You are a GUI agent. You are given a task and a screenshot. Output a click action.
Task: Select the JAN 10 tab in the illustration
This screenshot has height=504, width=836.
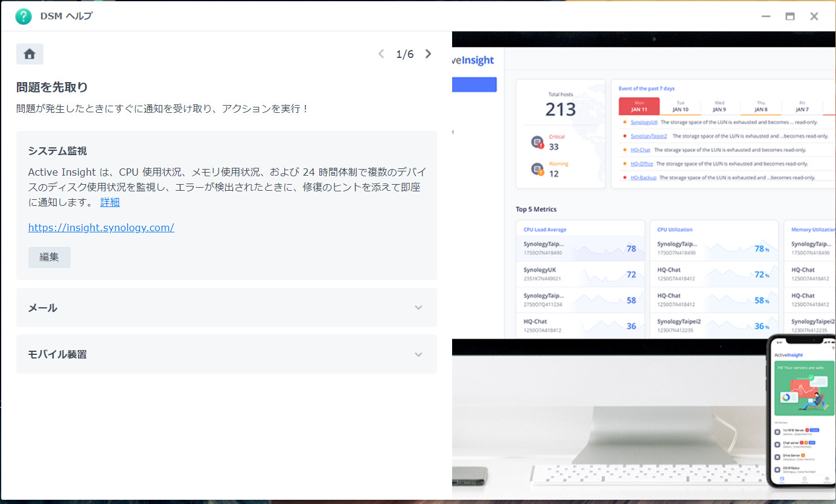click(x=680, y=106)
